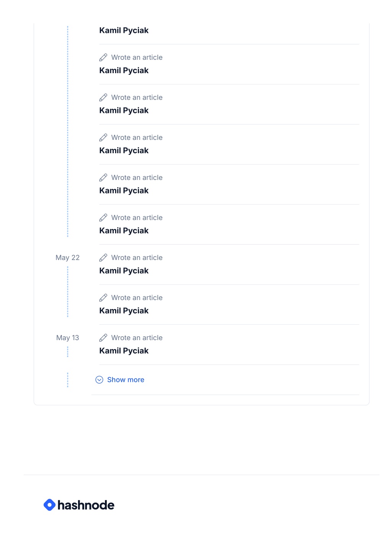Open the hashnode wordmark in the footer
The width and height of the screenshot is (392, 555).
click(86, 505)
